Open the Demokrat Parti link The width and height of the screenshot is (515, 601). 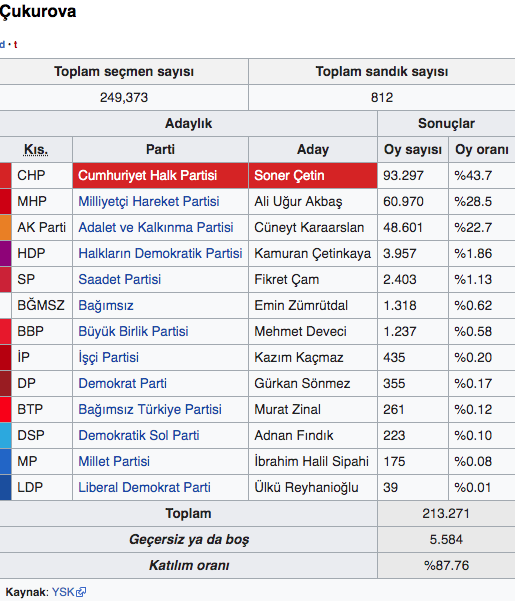click(123, 383)
